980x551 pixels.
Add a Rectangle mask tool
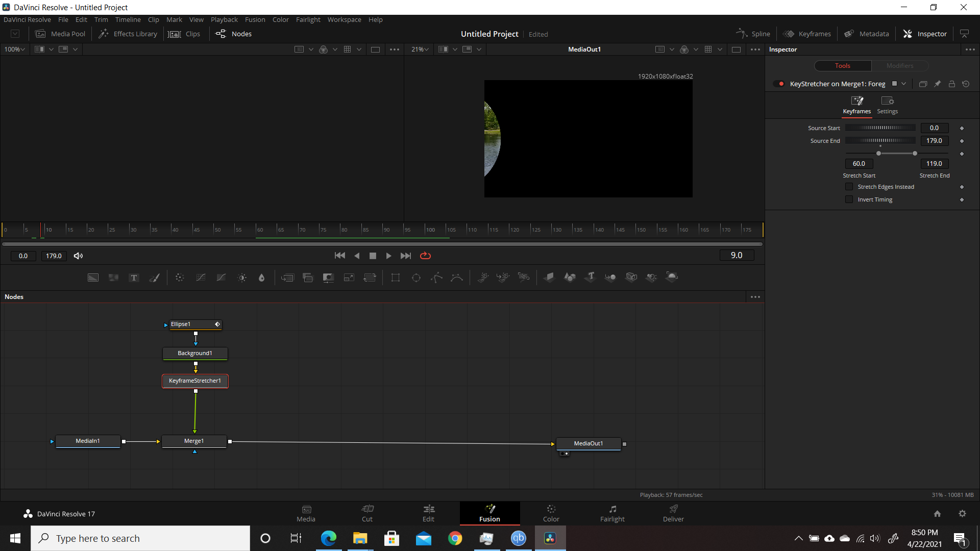[396, 278]
